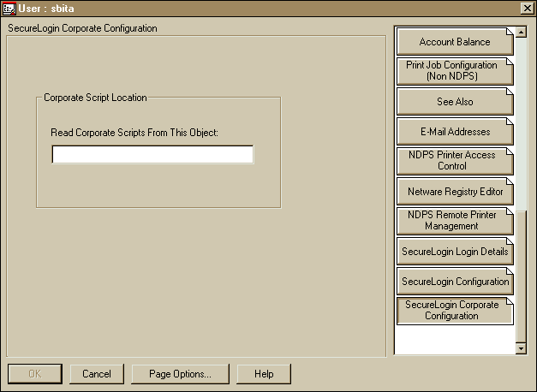The width and height of the screenshot is (537, 392).
Task: Click the Help button
Action: click(x=264, y=374)
